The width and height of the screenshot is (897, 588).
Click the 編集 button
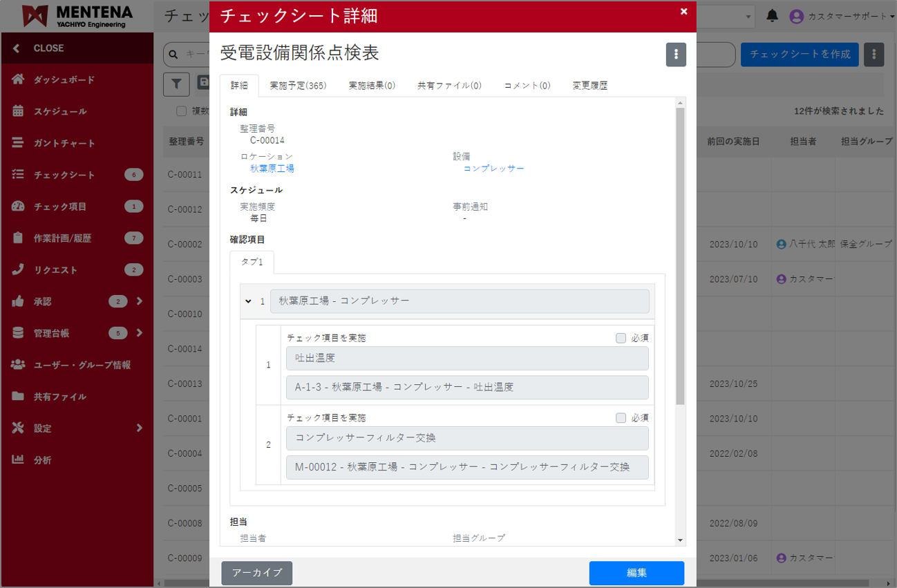636,573
